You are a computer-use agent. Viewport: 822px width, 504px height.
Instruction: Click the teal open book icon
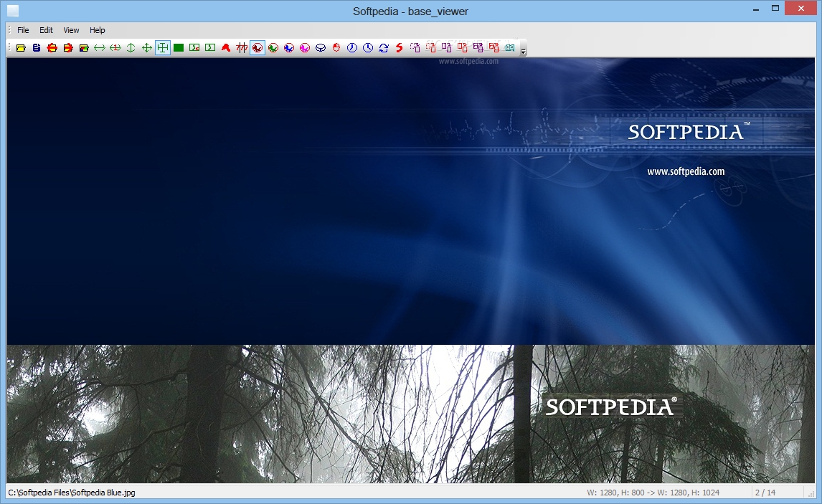(x=509, y=47)
